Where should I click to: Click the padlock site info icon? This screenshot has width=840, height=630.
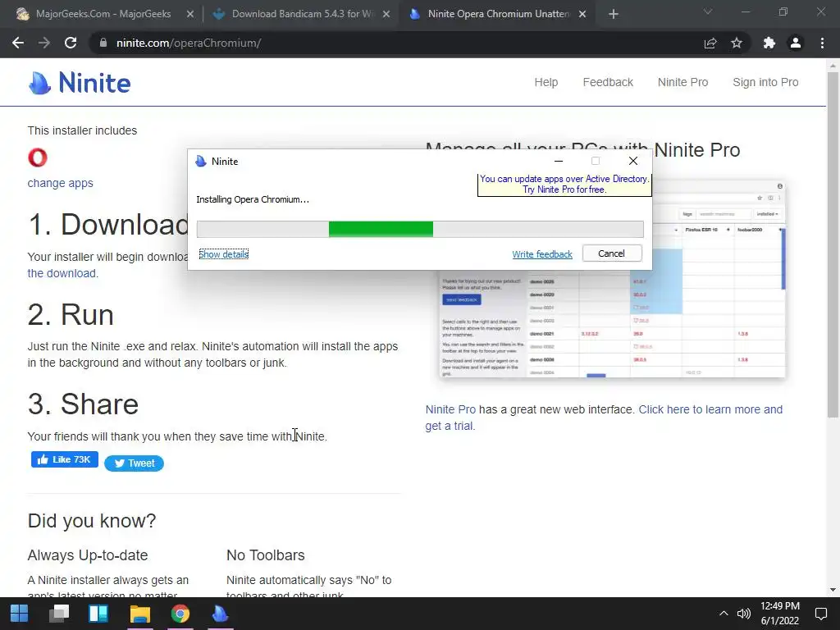click(x=103, y=43)
